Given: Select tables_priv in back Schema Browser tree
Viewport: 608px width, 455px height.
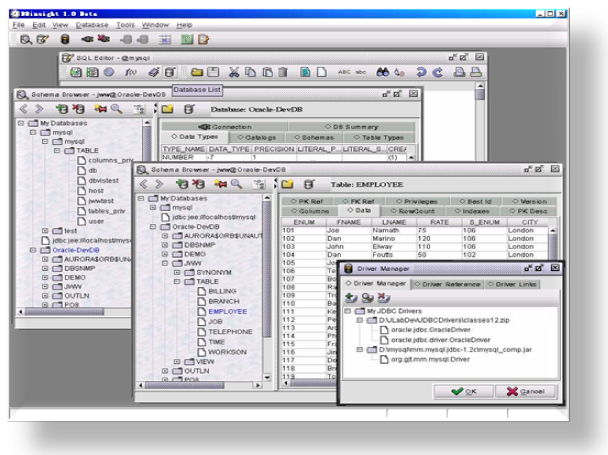Looking at the screenshot, I should (106, 211).
